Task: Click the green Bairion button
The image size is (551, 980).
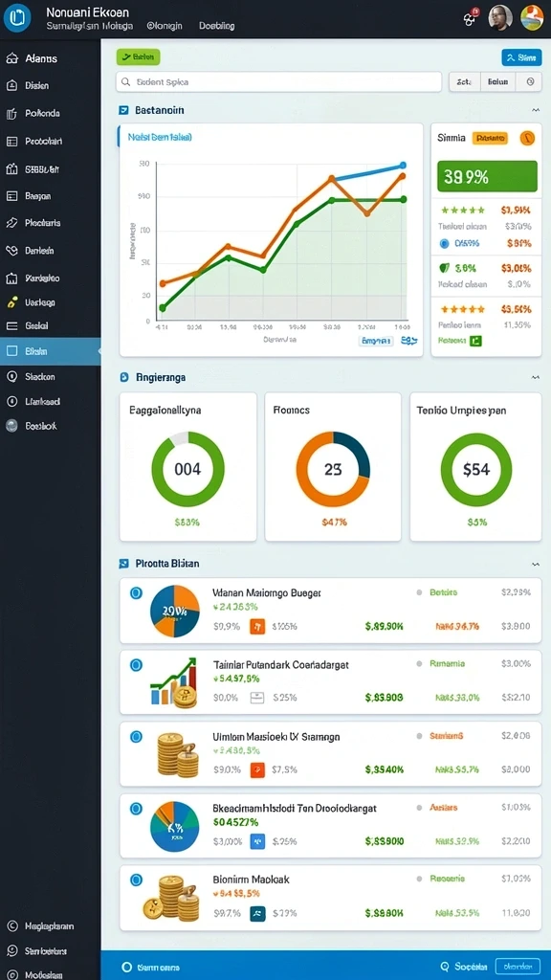Action: click(x=138, y=56)
